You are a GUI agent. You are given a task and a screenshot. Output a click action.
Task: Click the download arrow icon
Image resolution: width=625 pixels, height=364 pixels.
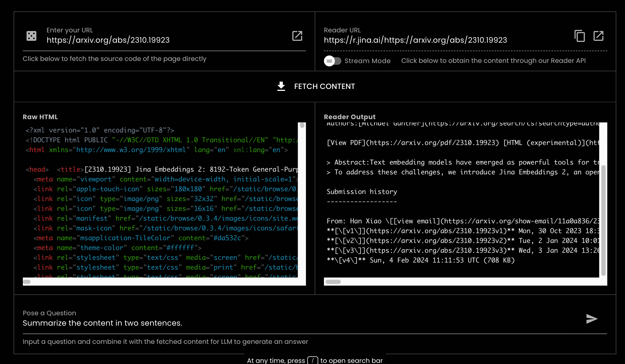point(281,86)
